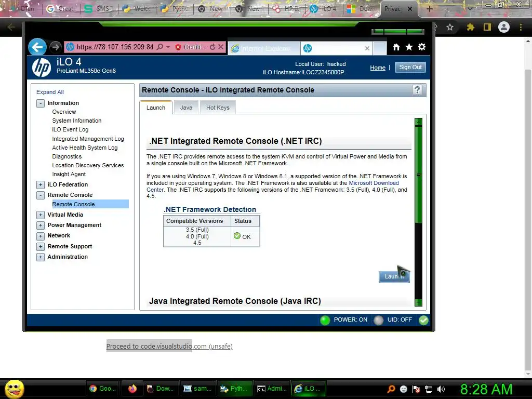The width and height of the screenshot is (532, 399).
Task: Open Location Discovery Services
Action: [x=88, y=165]
